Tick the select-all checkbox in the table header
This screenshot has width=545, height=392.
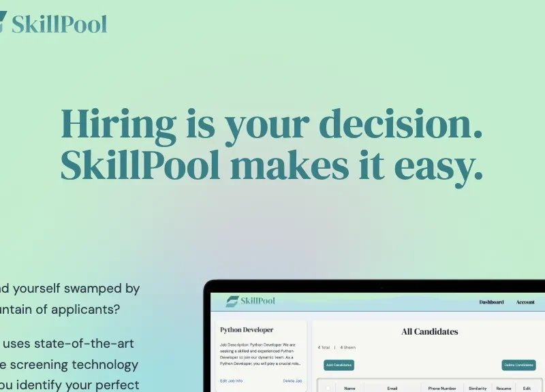328,388
